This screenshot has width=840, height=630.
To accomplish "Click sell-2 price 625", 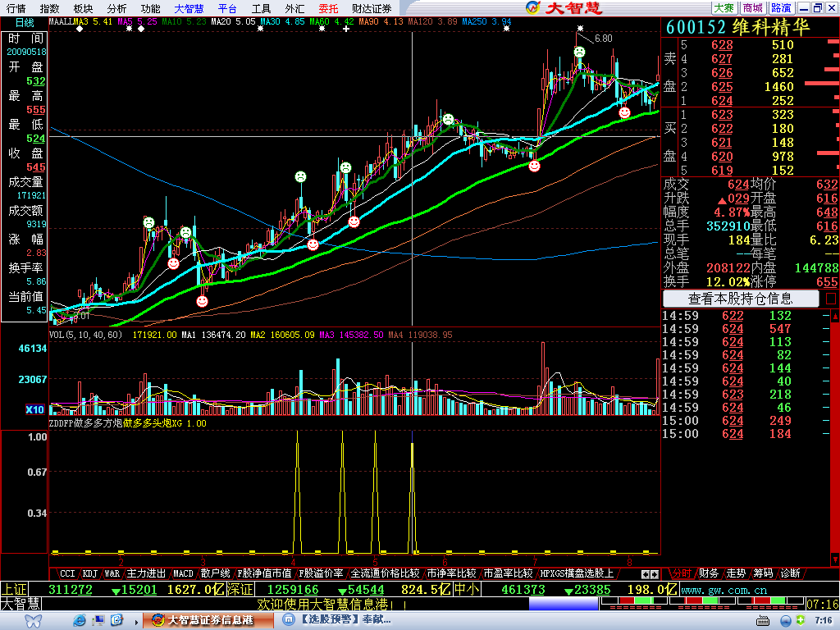I will click(x=722, y=87).
